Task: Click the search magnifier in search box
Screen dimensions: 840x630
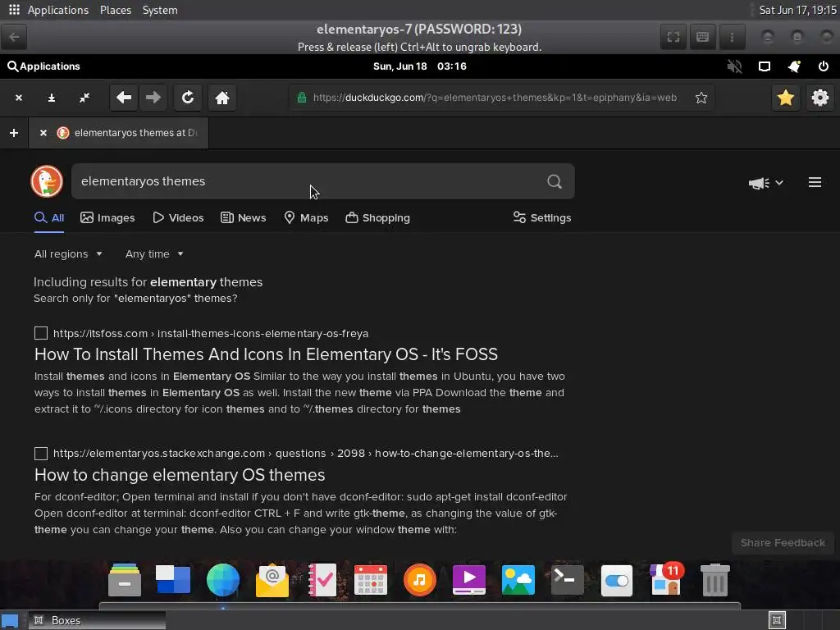Action: [555, 181]
